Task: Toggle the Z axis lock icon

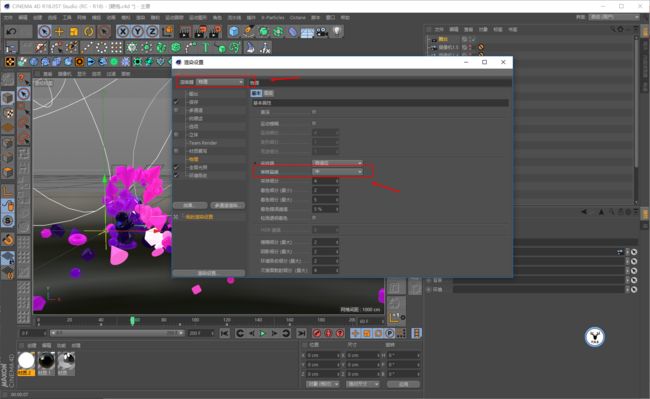Action: click(153, 31)
